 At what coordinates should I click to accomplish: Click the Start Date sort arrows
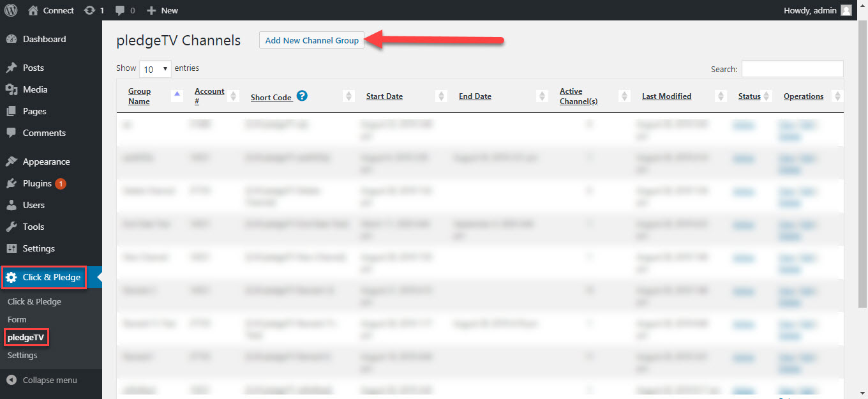[441, 96]
